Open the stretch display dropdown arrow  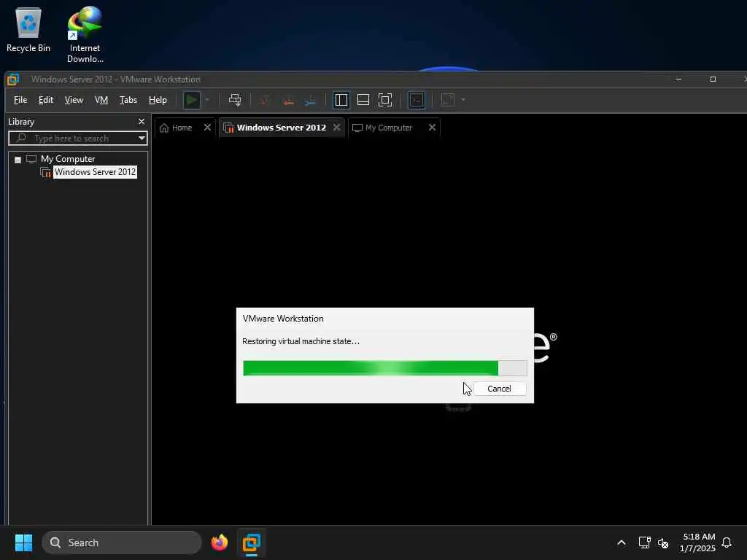coord(463,100)
